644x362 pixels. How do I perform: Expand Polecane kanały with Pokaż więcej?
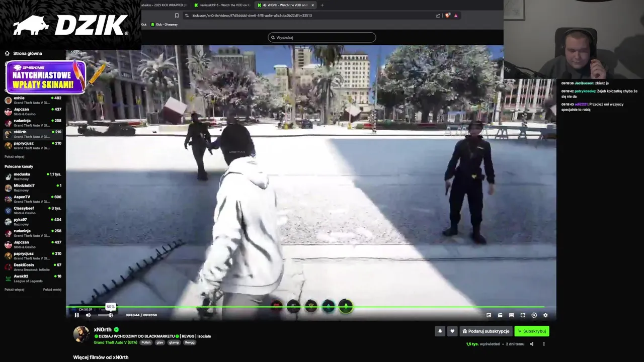(x=15, y=290)
